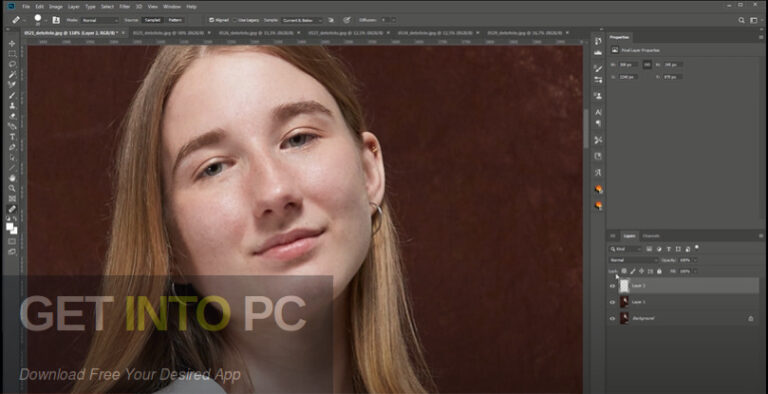
Task: Click the Background layer thumbnail
Action: (x=624, y=319)
